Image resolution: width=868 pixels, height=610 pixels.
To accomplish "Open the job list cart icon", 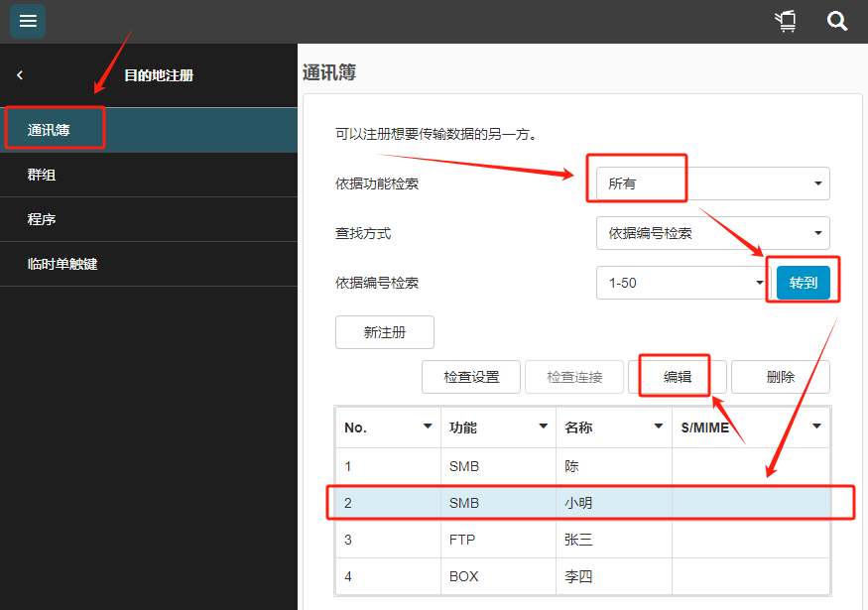I will click(x=786, y=21).
